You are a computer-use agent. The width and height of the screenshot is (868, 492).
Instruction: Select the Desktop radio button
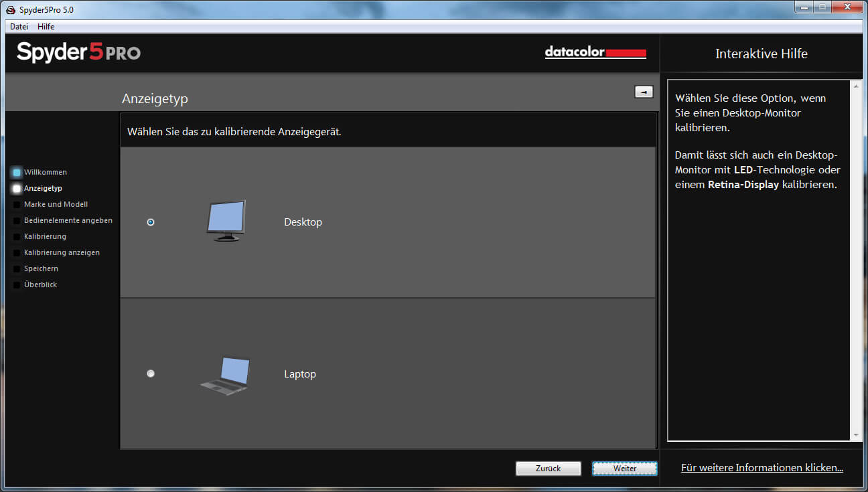151,222
